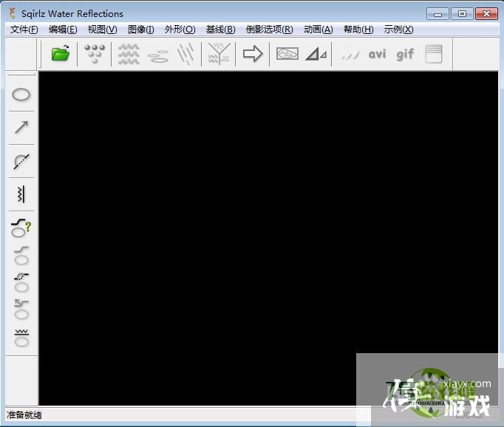
Task: Click the crossed curve-over-ellipse icon
Action: tap(21, 310)
